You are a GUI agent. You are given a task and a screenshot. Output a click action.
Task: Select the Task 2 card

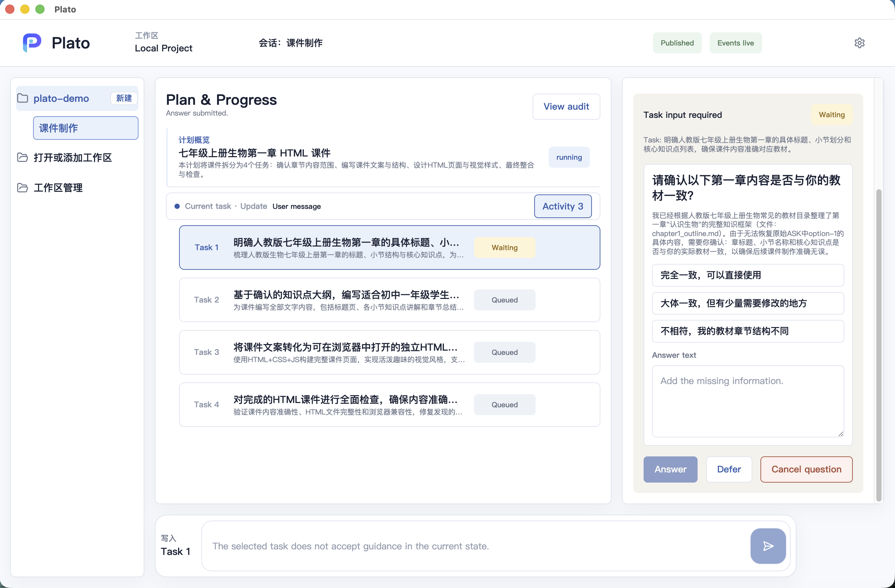click(x=389, y=300)
